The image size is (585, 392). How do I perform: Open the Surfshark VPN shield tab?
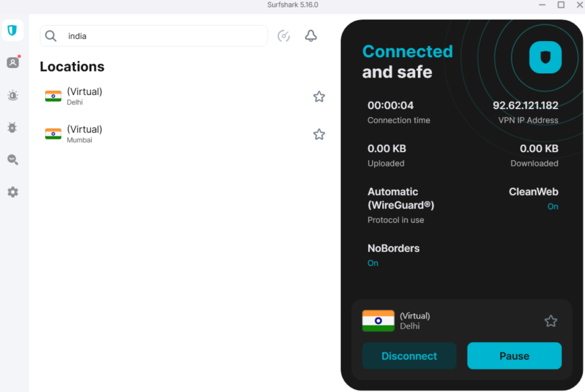coord(13,30)
